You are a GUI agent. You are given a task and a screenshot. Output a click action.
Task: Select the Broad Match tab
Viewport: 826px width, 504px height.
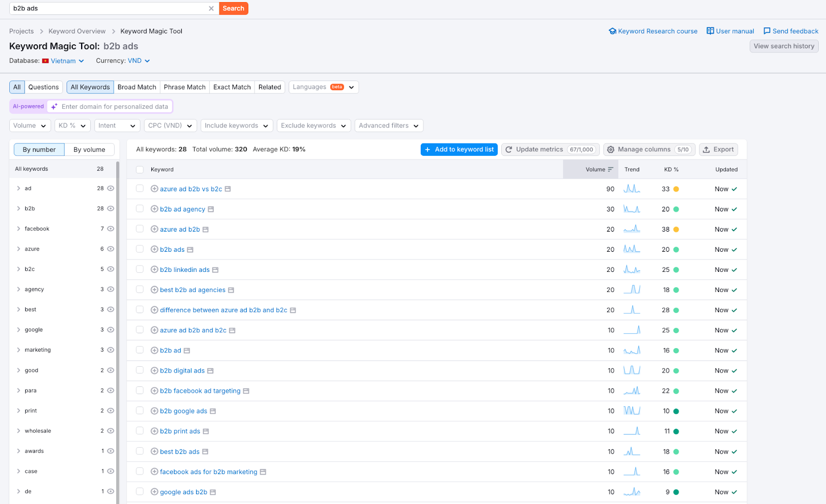click(x=137, y=87)
